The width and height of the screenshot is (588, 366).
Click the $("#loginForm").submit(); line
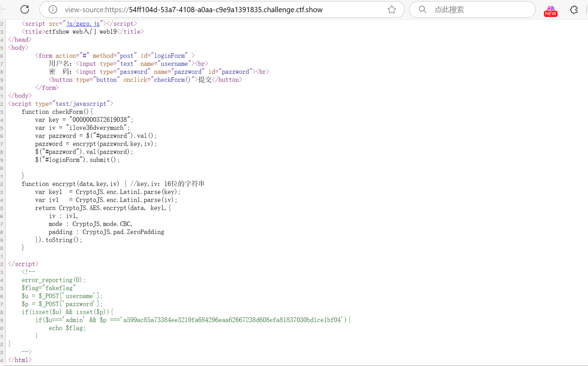[77, 160]
